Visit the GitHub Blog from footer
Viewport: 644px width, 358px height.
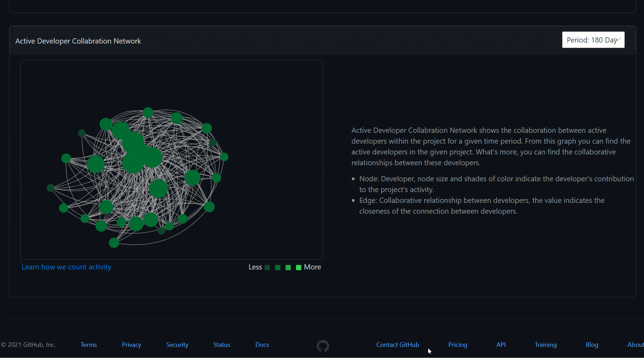point(592,344)
